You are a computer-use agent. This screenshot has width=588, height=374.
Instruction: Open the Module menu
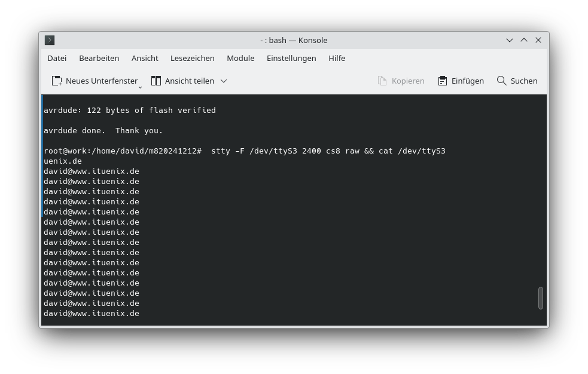240,58
